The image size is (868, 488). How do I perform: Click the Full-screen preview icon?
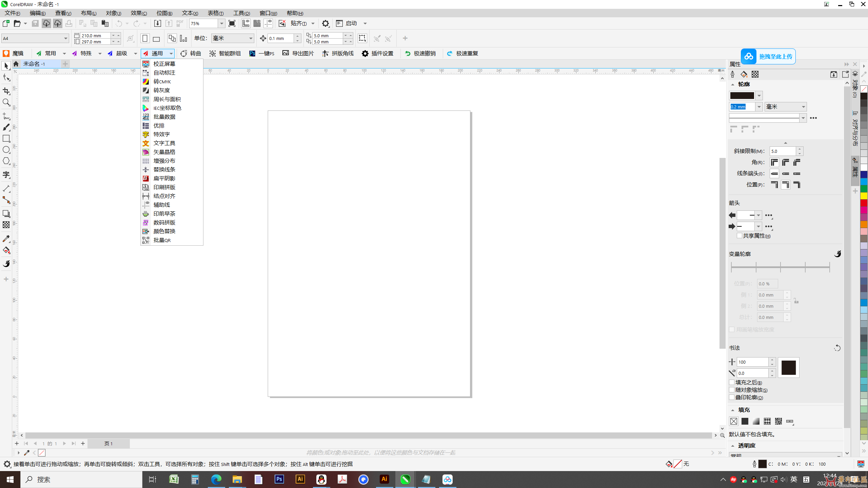point(232,23)
